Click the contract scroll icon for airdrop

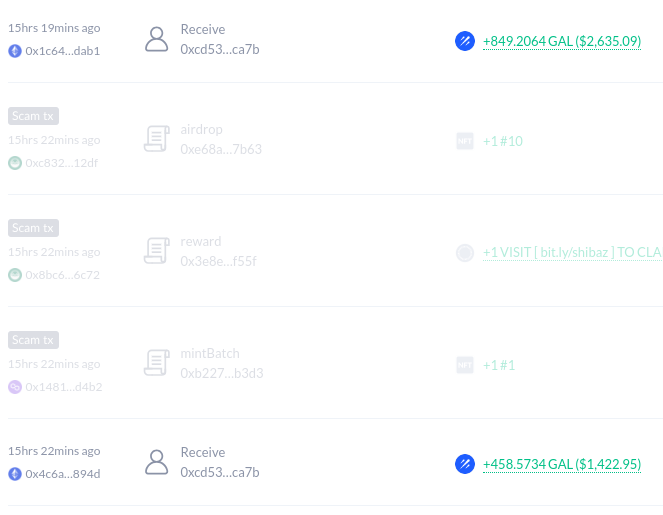[156, 139]
